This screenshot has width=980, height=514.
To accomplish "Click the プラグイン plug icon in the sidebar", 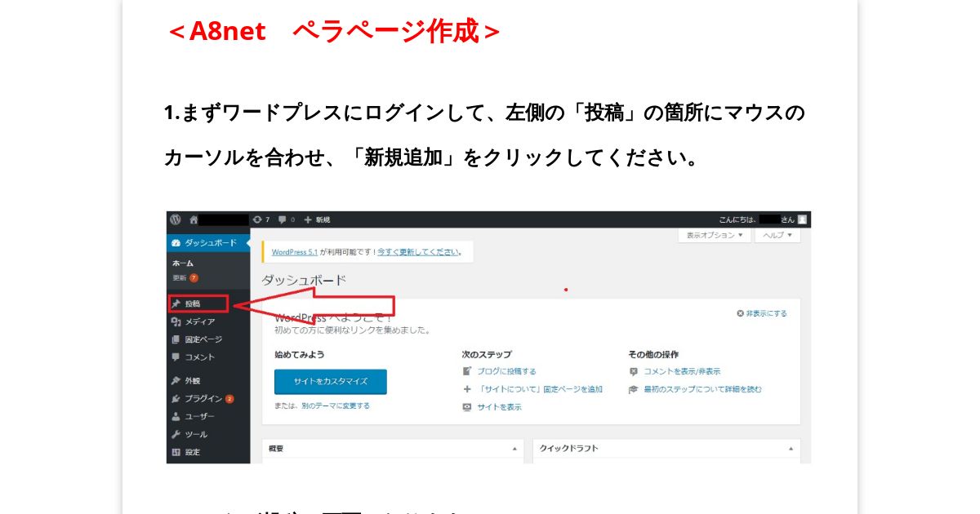I will click(176, 399).
